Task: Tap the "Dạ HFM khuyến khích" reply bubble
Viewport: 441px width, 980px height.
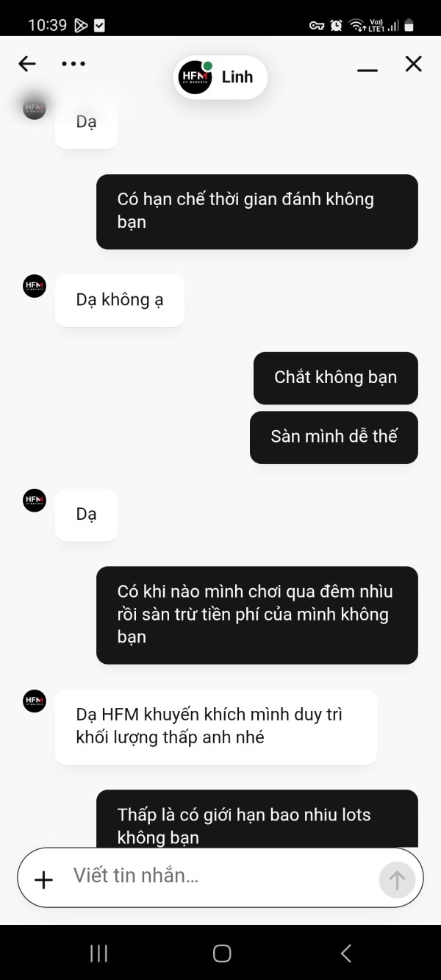Action: coord(216,726)
